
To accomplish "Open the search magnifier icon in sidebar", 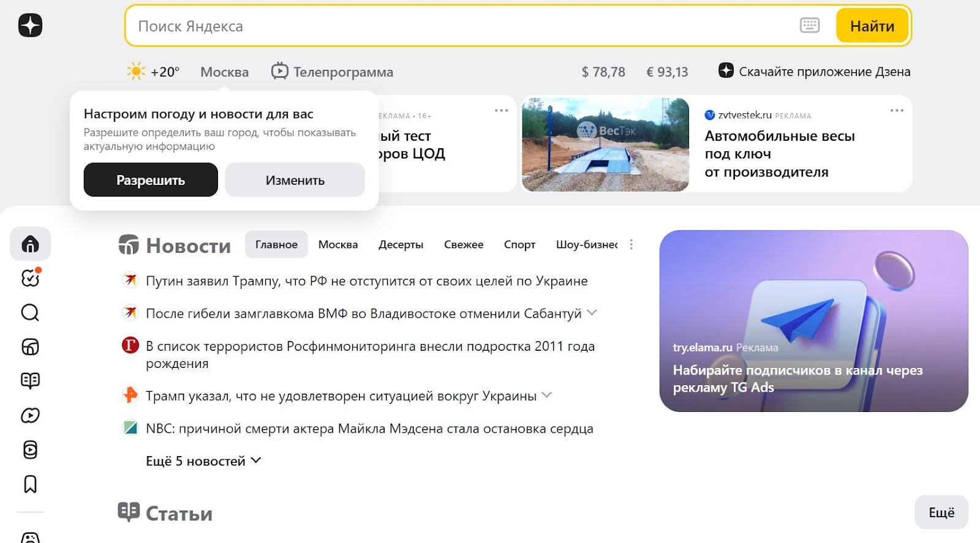I will point(30,313).
